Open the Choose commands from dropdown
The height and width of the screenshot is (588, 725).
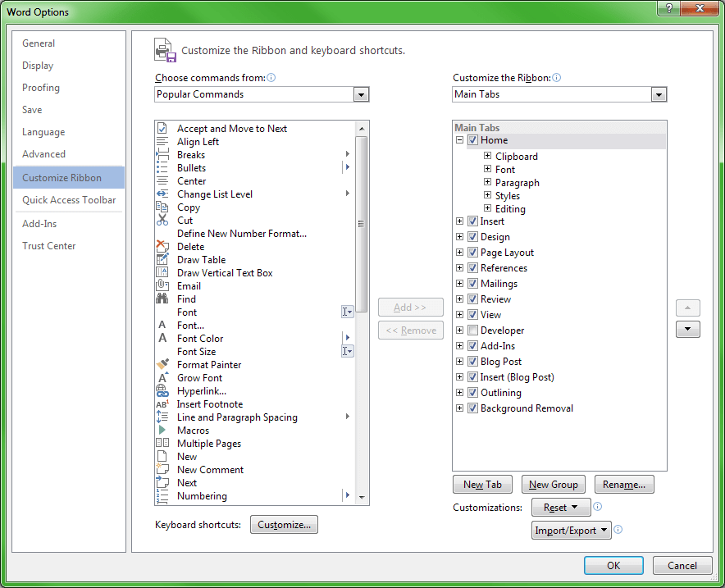point(361,94)
